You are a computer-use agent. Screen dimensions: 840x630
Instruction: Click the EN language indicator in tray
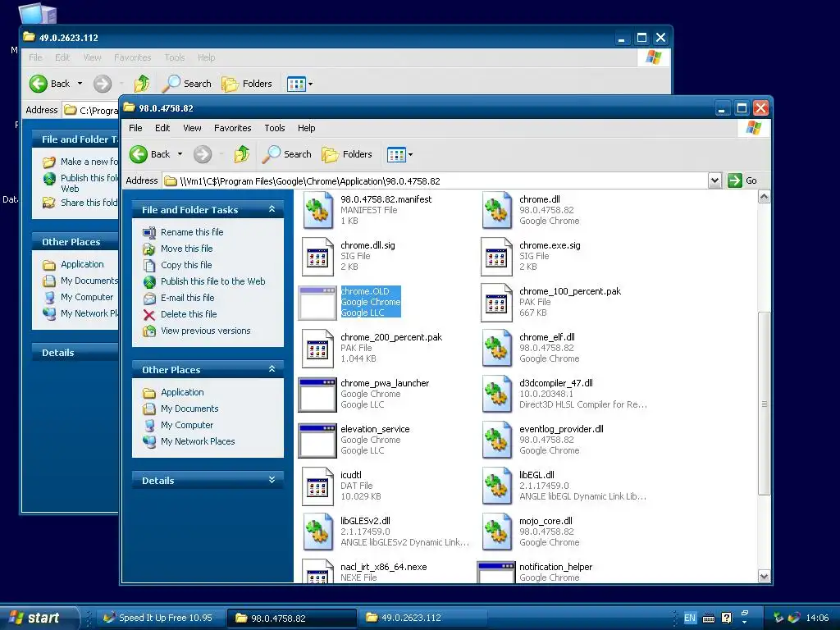pyautogui.click(x=689, y=618)
